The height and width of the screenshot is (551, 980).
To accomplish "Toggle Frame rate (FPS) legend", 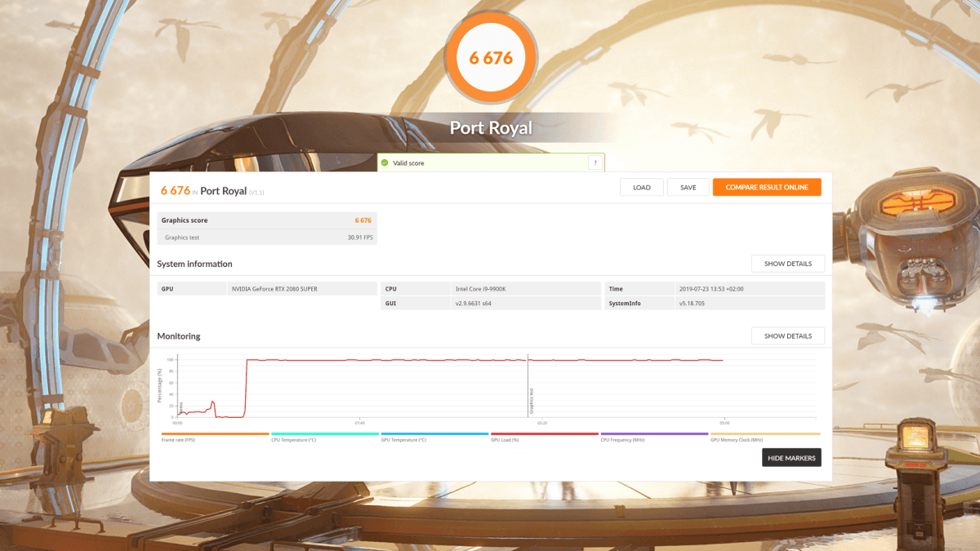I will click(215, 437).
